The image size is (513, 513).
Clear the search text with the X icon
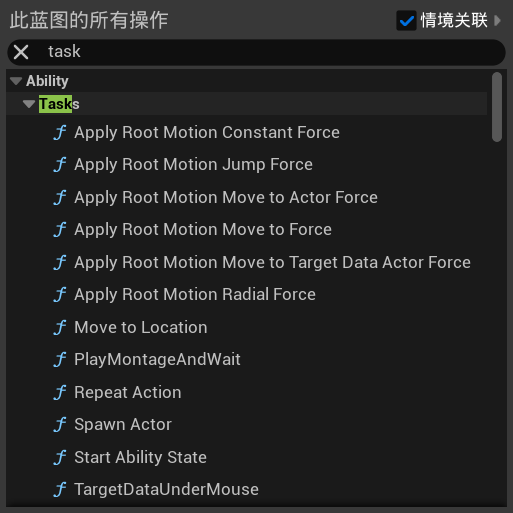[x=21, y=52]
